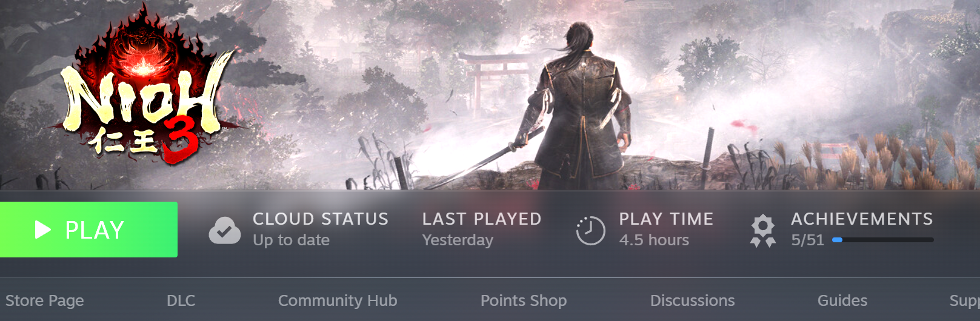The height and width of the screenshot is (321, 980).
Task: Click the achievements progress bar
Action: (883, 240)
